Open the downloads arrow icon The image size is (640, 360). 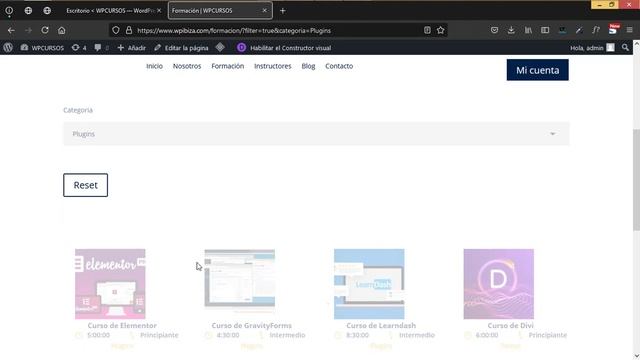point(511,30)
